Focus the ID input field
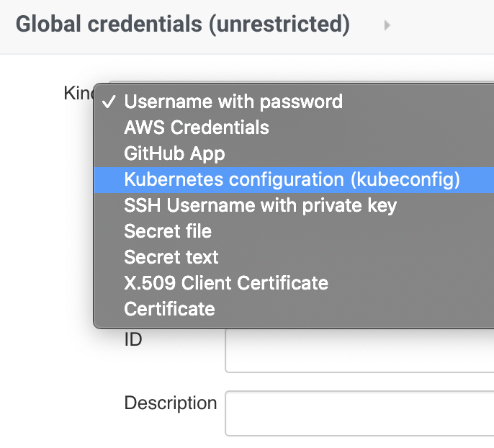The height and width of the screenshot is (448, 494). (x=360, y=351)
